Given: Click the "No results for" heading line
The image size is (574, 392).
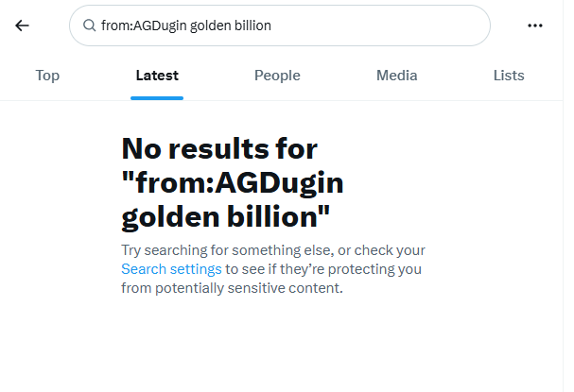Looking at the screenshot, I should pyautogui.click(x=219, y=149).
